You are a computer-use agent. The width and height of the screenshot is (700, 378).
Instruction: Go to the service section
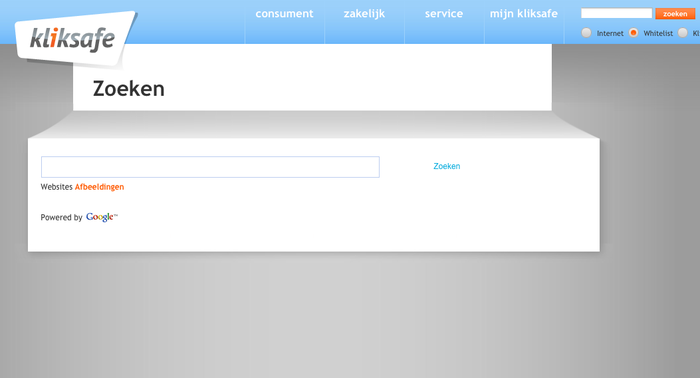444,14
